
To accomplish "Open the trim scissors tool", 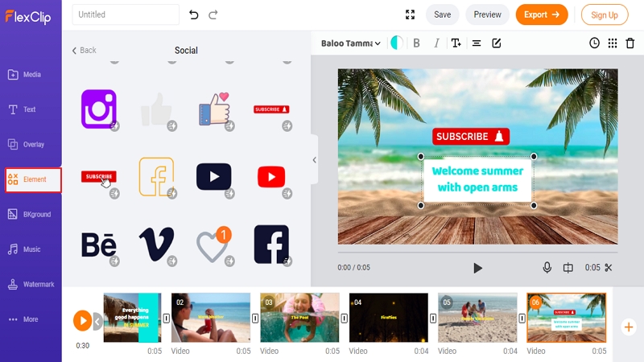I will [609, 268].
